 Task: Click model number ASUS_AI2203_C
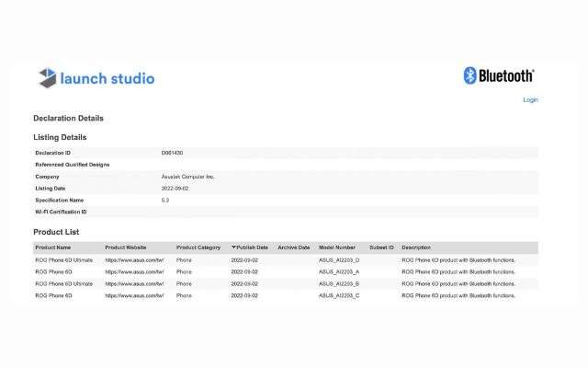click(x=339, y=296)
